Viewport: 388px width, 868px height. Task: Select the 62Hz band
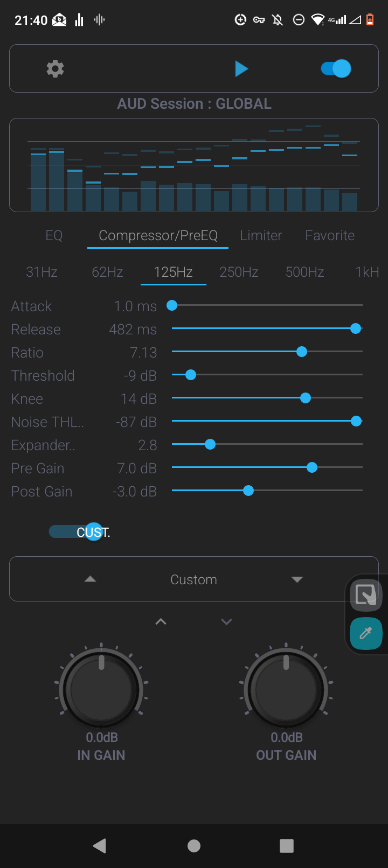[107, 272]
